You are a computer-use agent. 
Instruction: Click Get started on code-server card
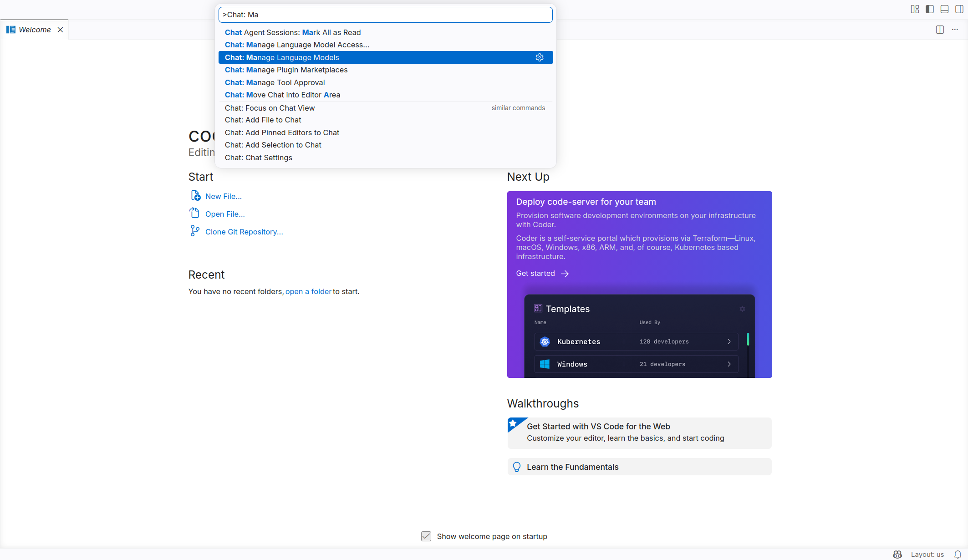(x=535, y=273)
